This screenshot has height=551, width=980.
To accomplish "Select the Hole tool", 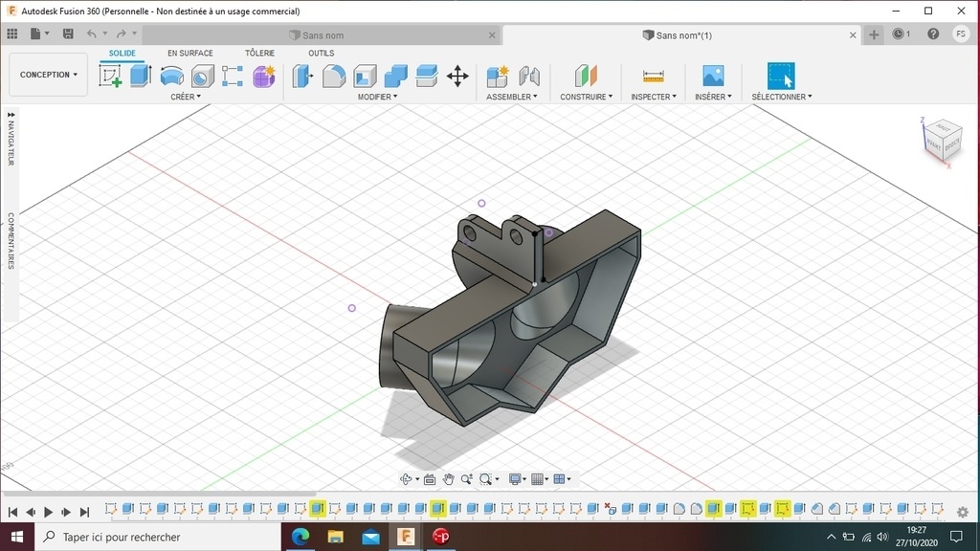I will pos(203,77).
